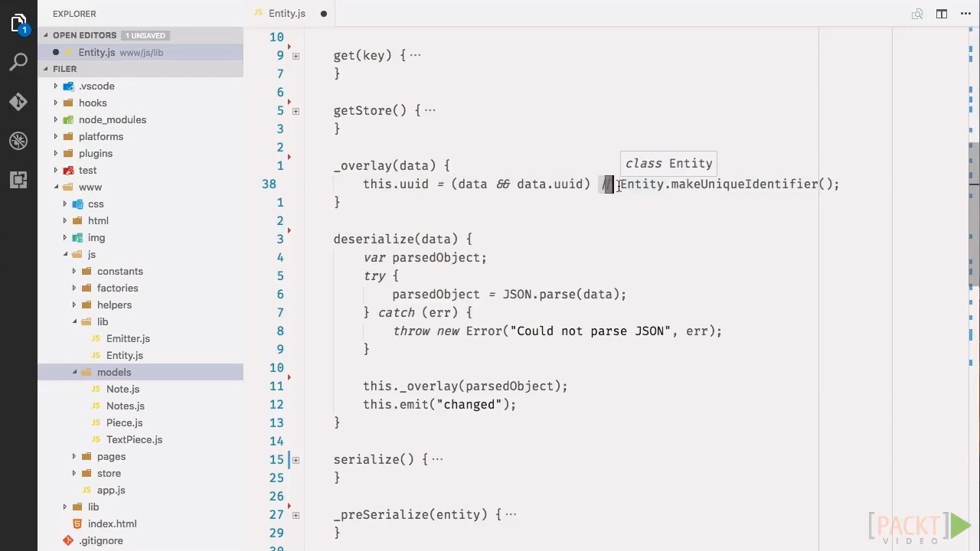Expand the css folder
Viewport: 980px width, 551px height.
coord(96,204)
